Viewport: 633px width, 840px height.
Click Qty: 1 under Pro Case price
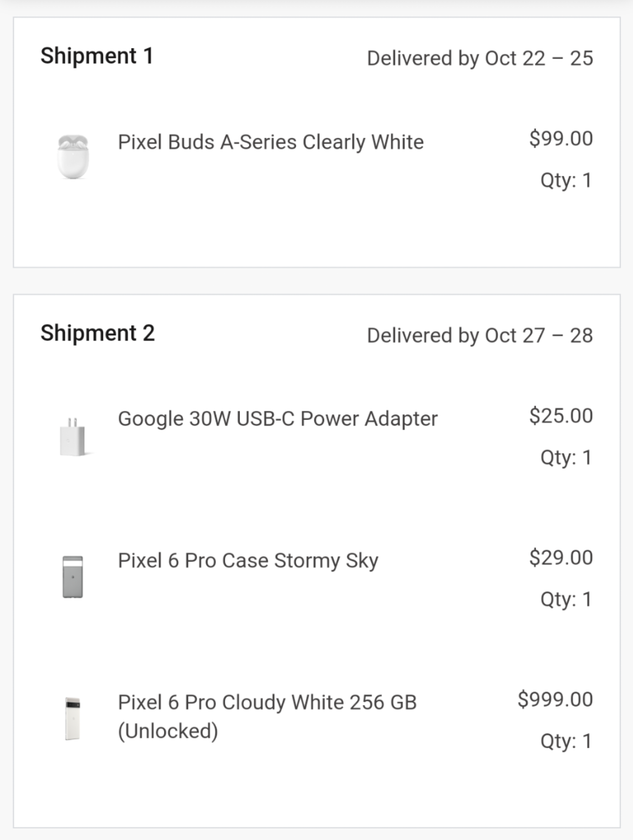coord(566,599)
